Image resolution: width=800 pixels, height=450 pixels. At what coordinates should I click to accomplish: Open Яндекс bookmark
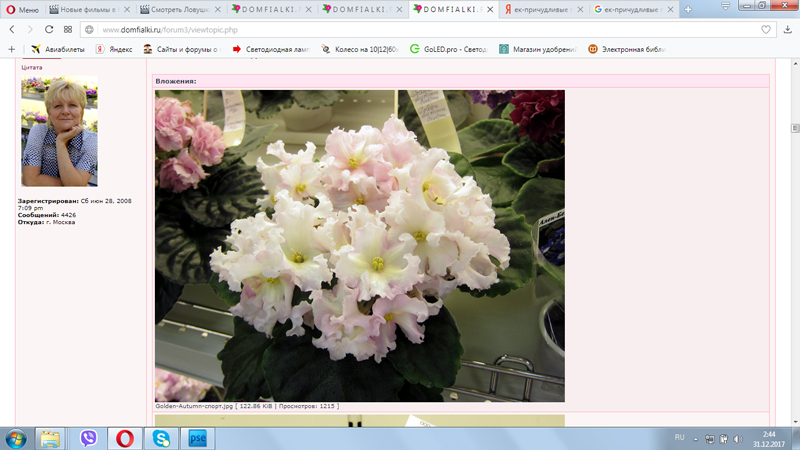pyautogui.click(x=114, y=49)
